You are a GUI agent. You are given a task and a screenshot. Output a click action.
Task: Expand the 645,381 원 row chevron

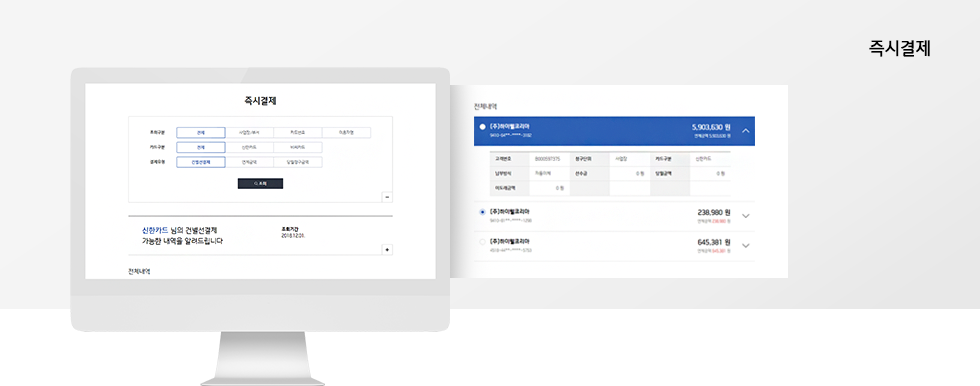click(x=745, y=245)
